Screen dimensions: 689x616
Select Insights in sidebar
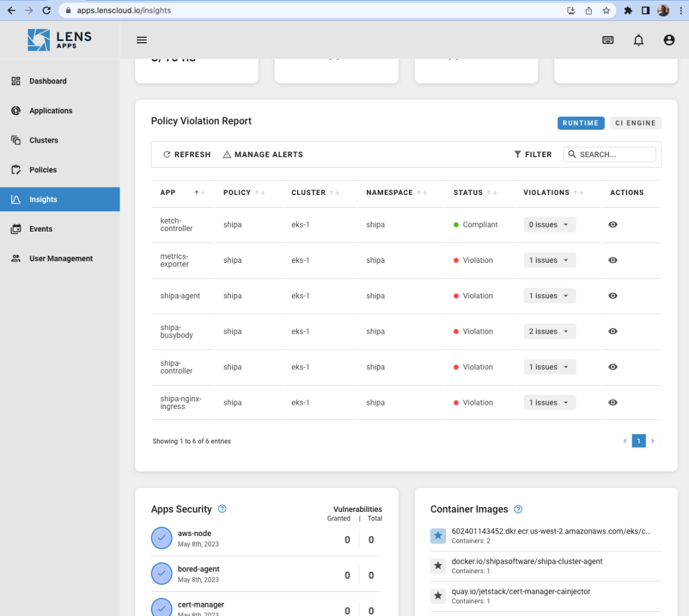click(60, 199)
